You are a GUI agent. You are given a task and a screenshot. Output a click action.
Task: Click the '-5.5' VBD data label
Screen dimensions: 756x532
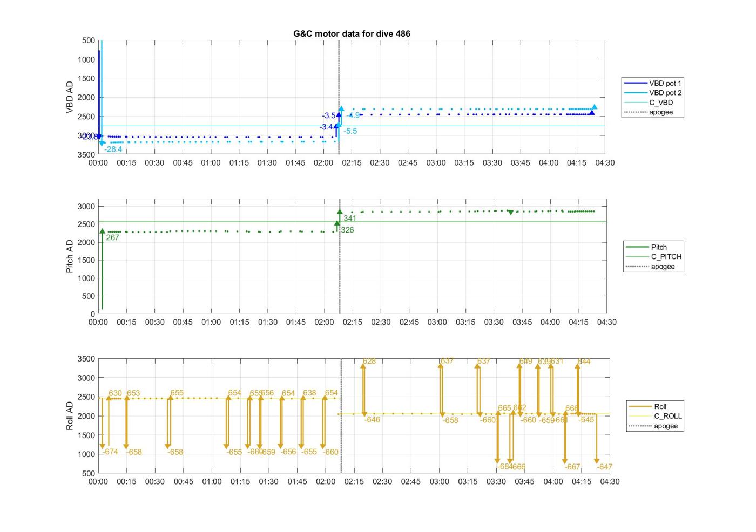350,131
